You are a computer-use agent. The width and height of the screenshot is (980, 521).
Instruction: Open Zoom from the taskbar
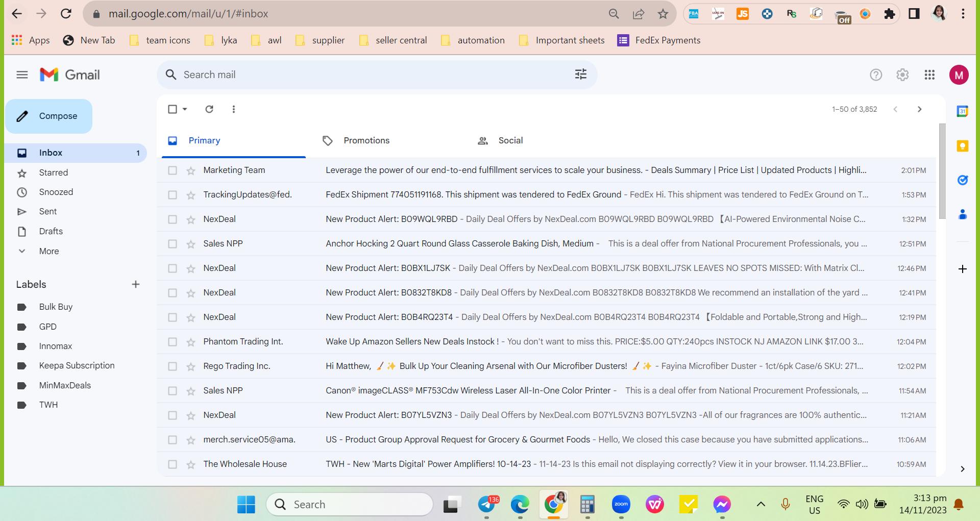click(621, 505)
